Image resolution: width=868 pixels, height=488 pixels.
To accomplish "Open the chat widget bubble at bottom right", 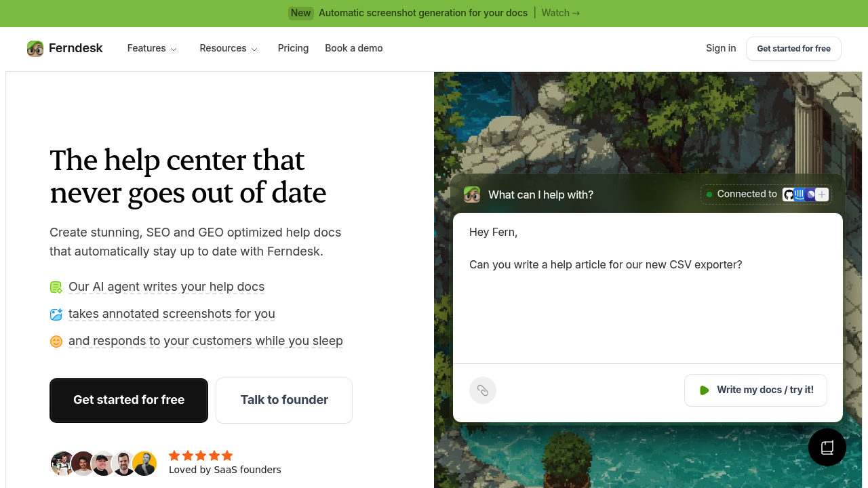I will 827,447.
